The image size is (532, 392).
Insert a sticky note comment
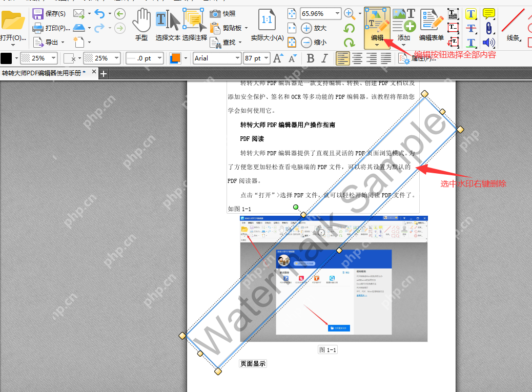pyautogui.click(x=489, y=13)
